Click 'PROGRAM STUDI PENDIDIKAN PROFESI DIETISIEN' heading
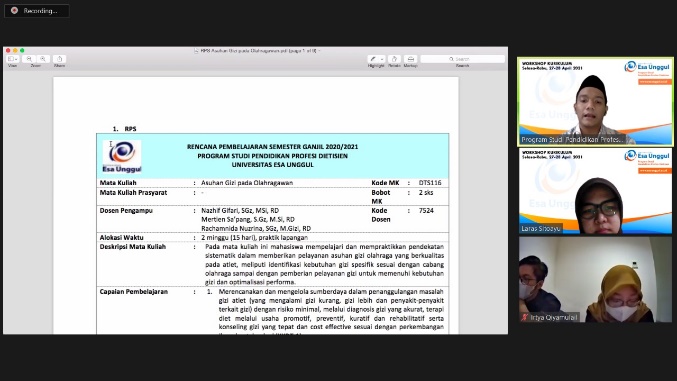Viewport: 677px width, 381px height. coord(272,156)
